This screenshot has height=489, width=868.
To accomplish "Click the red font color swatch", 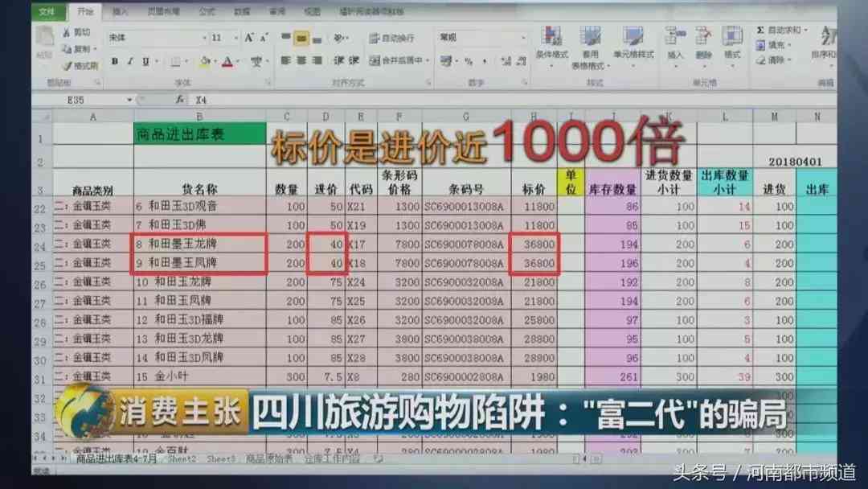I will pos(227,61).
